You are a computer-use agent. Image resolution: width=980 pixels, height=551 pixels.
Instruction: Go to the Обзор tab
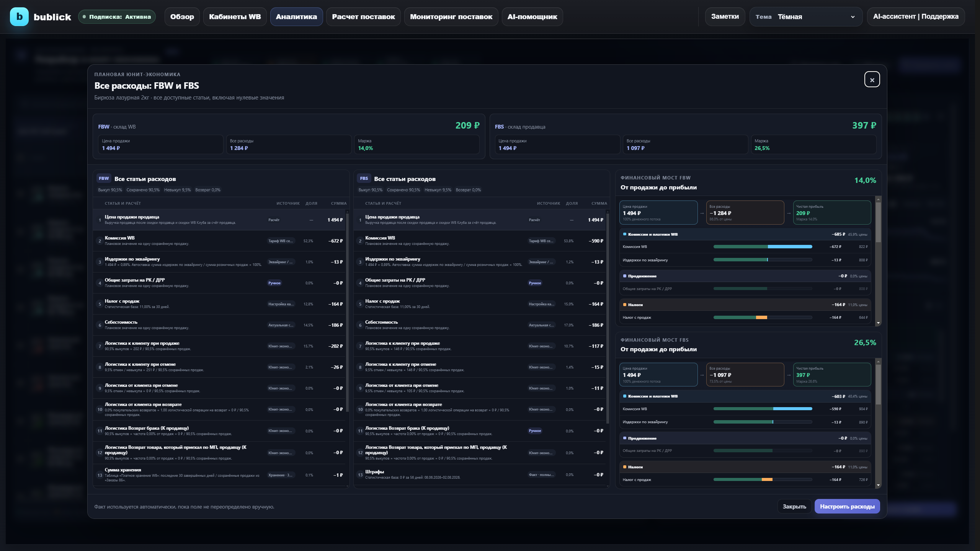point(182,17)
